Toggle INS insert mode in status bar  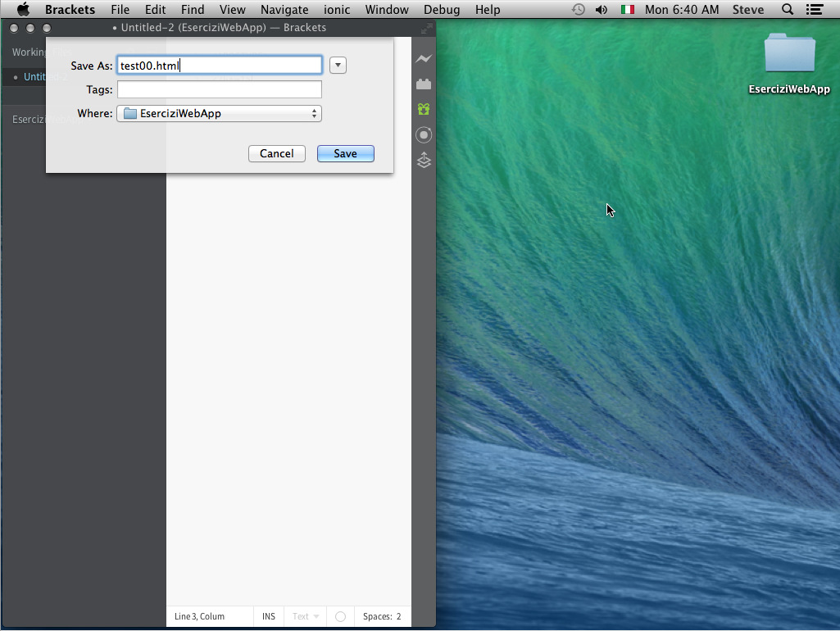coord(269,616)
